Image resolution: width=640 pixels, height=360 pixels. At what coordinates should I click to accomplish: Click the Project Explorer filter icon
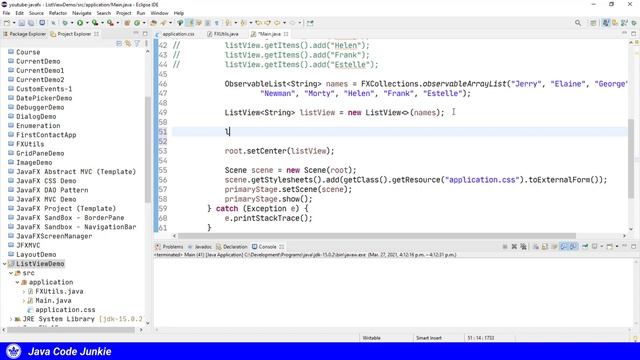tap(137, 43)
